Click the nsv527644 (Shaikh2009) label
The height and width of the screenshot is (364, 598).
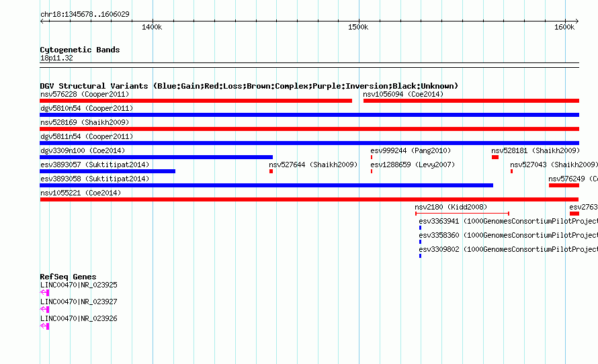314,165
